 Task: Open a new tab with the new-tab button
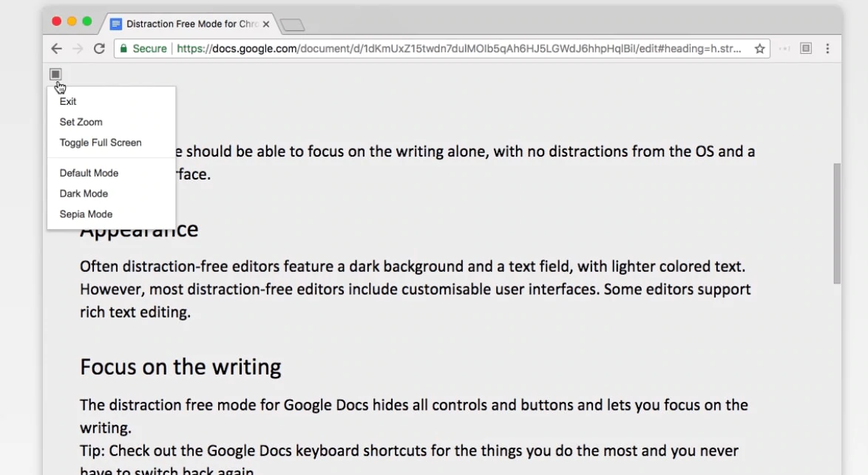click(293, 25)
